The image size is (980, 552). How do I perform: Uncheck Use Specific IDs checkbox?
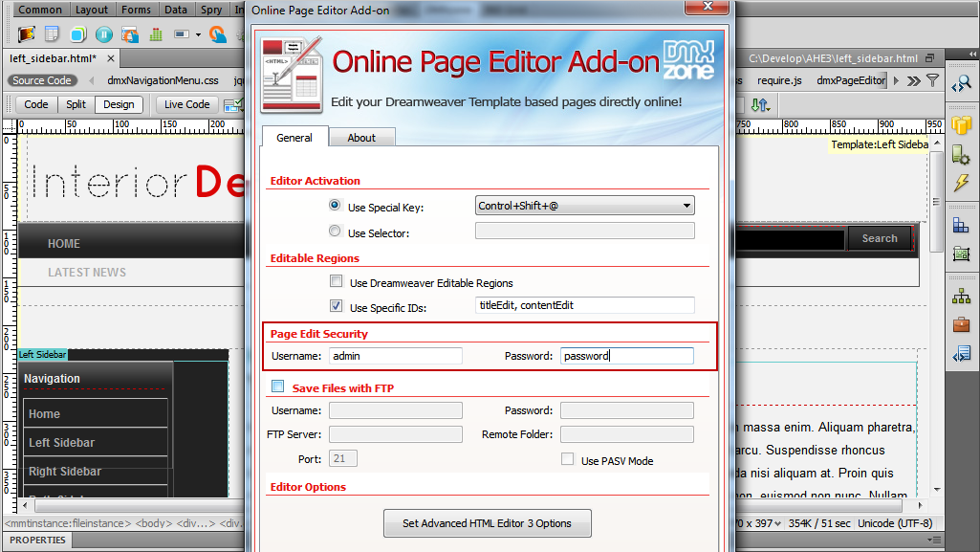(337, 306)
